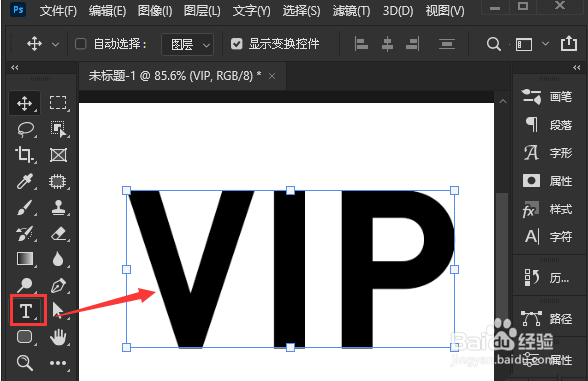588x381 pixels.
Task: Open the 字符 panel
Action: (x=547, y=236)
